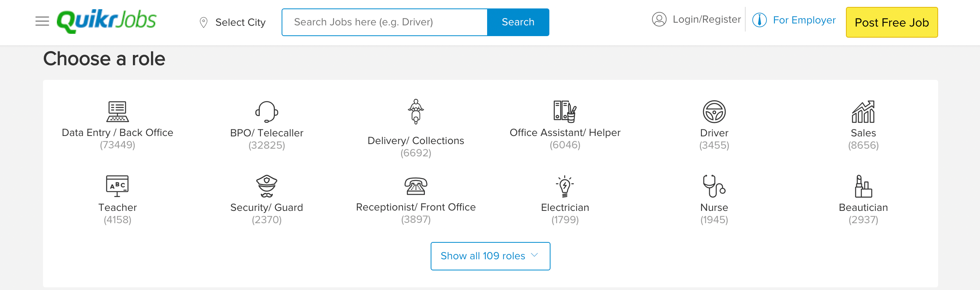Select the Receptionist telephone icon
980x290 pixels.
(416, 186)
